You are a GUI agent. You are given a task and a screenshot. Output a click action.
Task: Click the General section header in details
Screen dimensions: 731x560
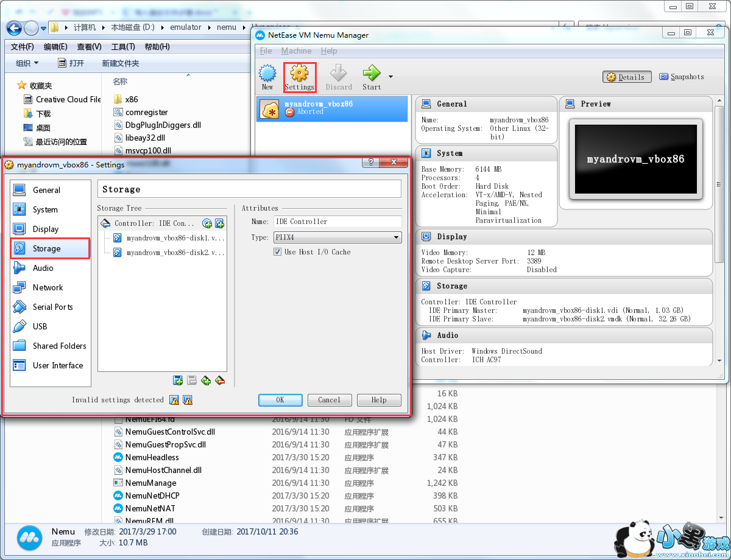pos(486,104)
